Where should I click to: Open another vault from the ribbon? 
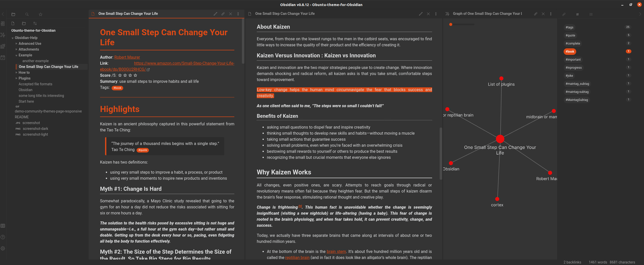[3, 226]
